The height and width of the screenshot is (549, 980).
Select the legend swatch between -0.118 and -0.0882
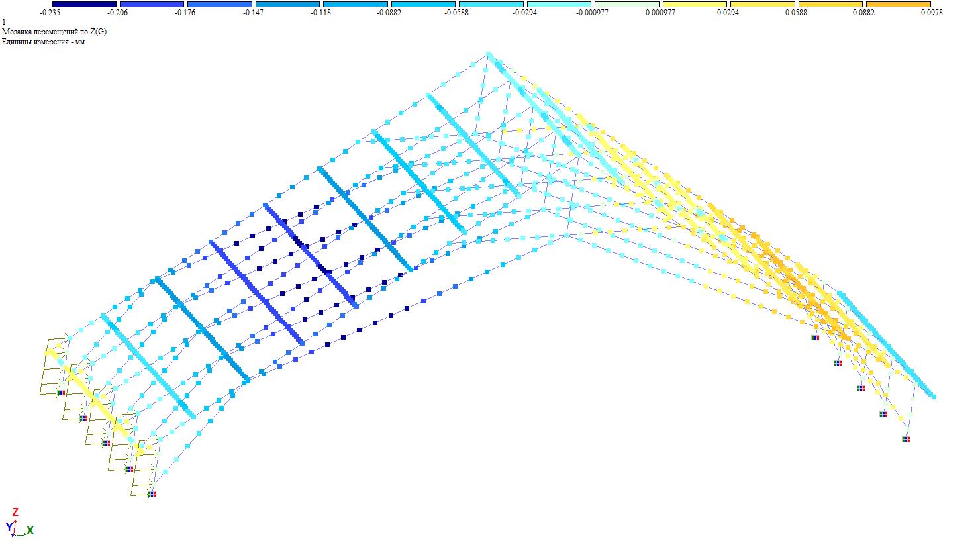tap(356, 5)
